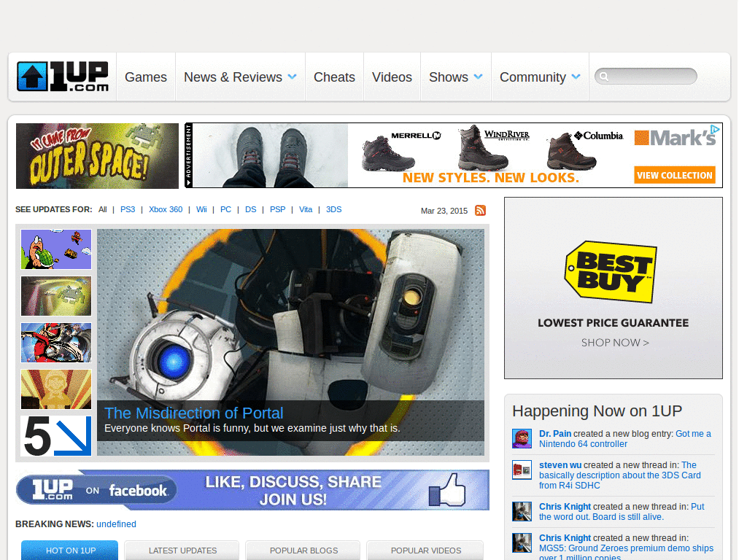This screenshot has width=747, height=560.
Task: Expand the Community dropdown arrow
Action: tap(576, 77)
